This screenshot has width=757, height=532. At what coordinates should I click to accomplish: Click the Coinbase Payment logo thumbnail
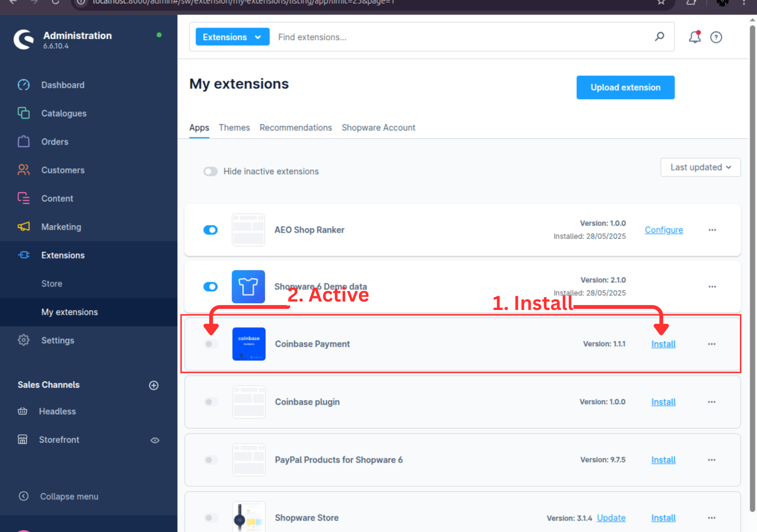click(x=249, y=344)
